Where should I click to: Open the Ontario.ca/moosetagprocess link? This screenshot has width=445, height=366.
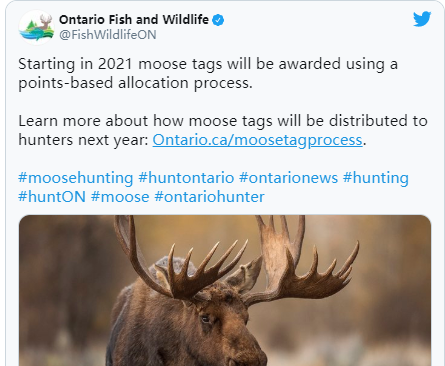(x=257, y=140)
